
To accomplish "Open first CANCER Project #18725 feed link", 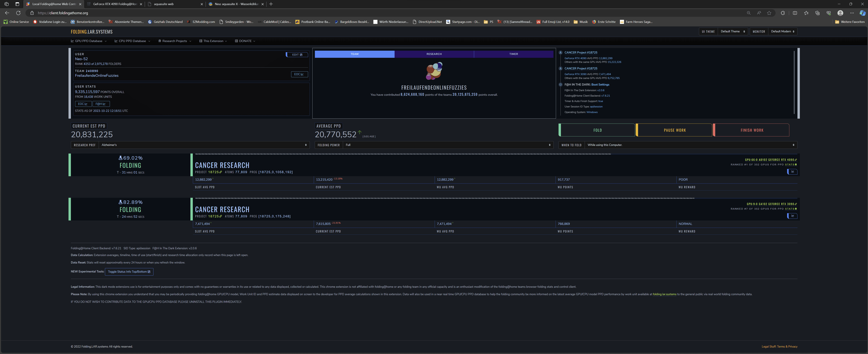I will click(581, 53).
